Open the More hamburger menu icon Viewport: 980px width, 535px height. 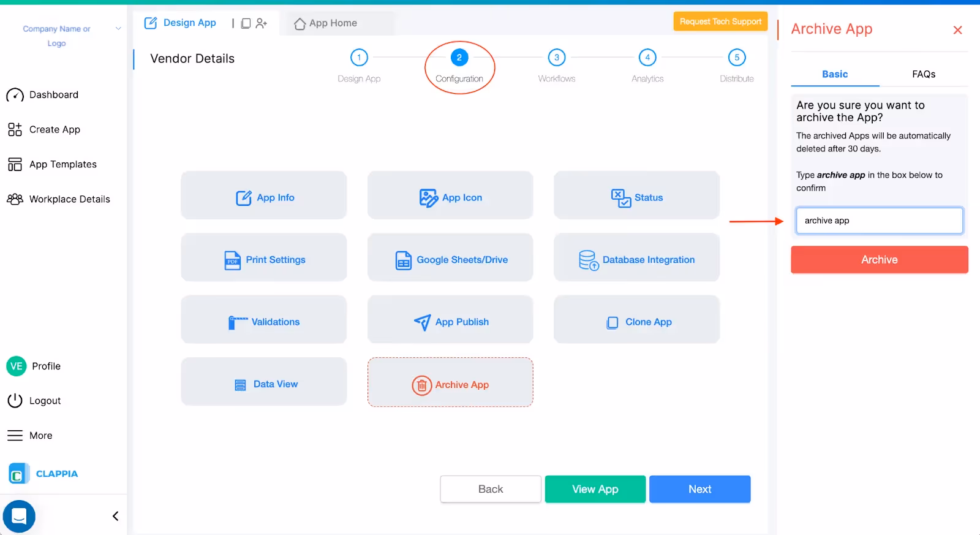pos(15,435)
